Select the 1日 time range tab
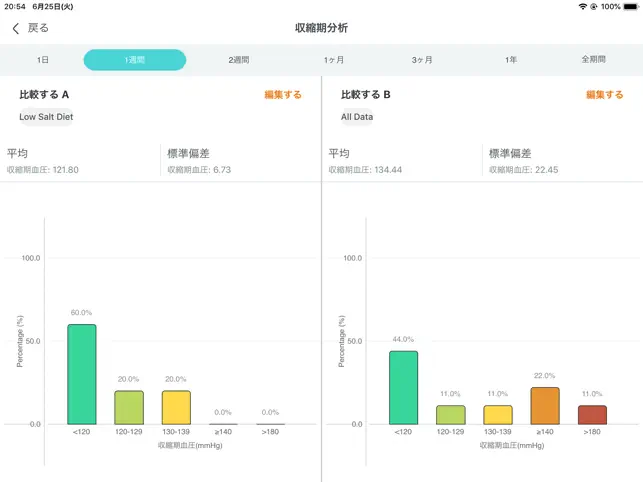This screenshot has width=643, height=482. [x=43, y=60]
